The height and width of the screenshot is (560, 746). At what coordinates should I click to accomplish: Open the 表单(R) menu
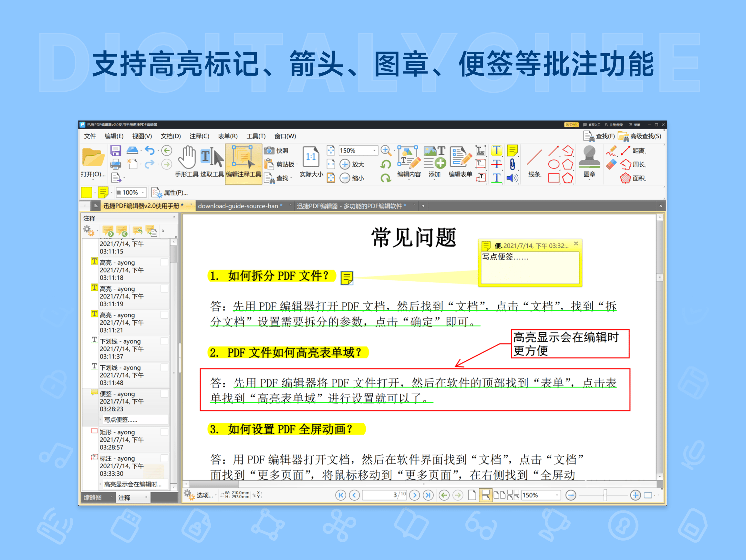(x=227, y=136)
